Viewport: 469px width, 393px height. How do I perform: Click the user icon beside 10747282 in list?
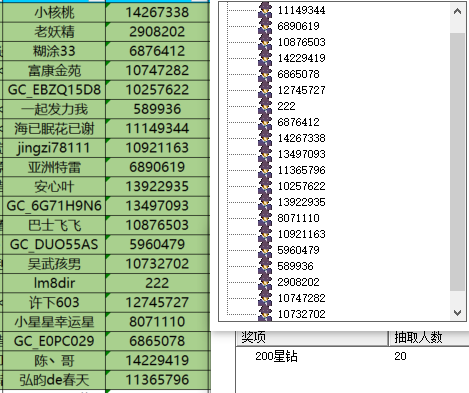pos(265,297)
